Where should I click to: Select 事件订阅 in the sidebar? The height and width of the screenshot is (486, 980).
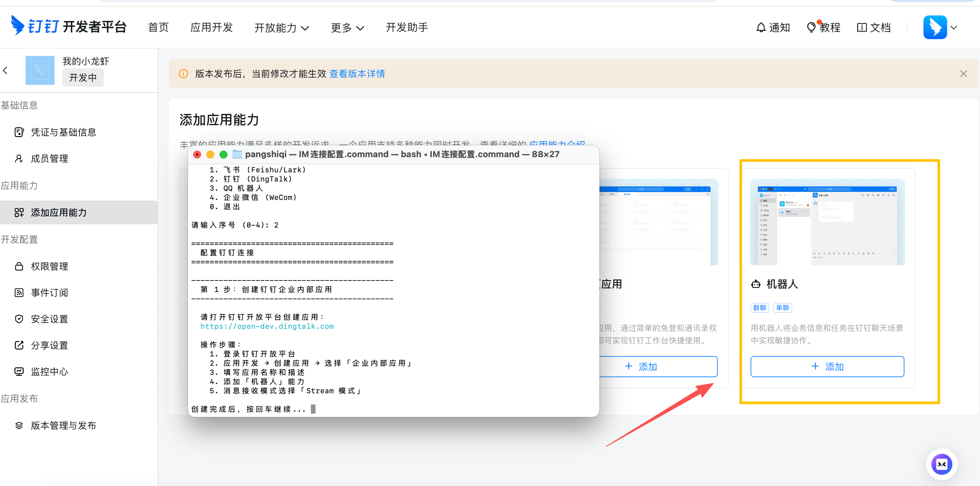49,293
